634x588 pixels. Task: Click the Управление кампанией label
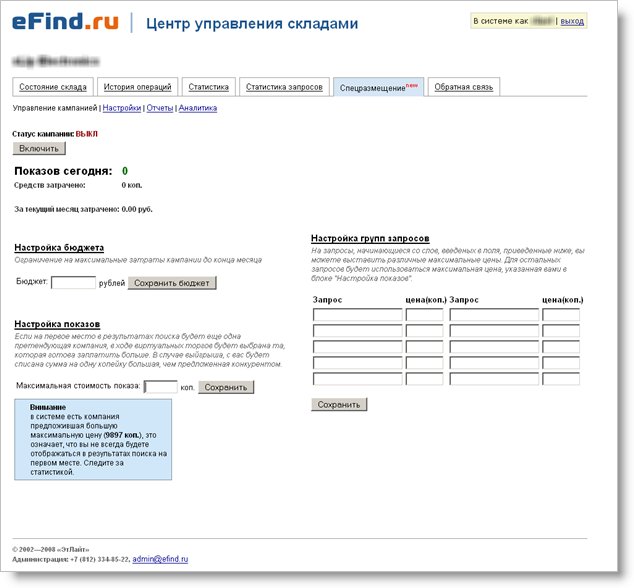coord(55,108)
